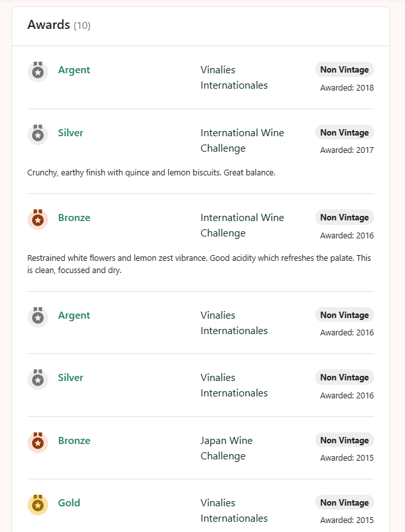Click the Non Vintage badge for 2017 award
405x532 pixels.
(x=345, y=132)
